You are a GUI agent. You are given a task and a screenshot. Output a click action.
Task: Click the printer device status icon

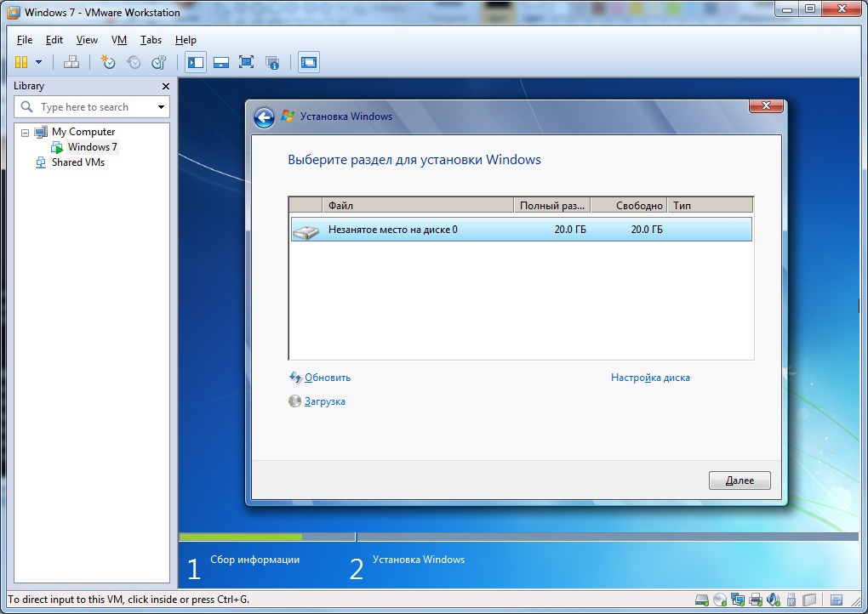pos(756,600)
